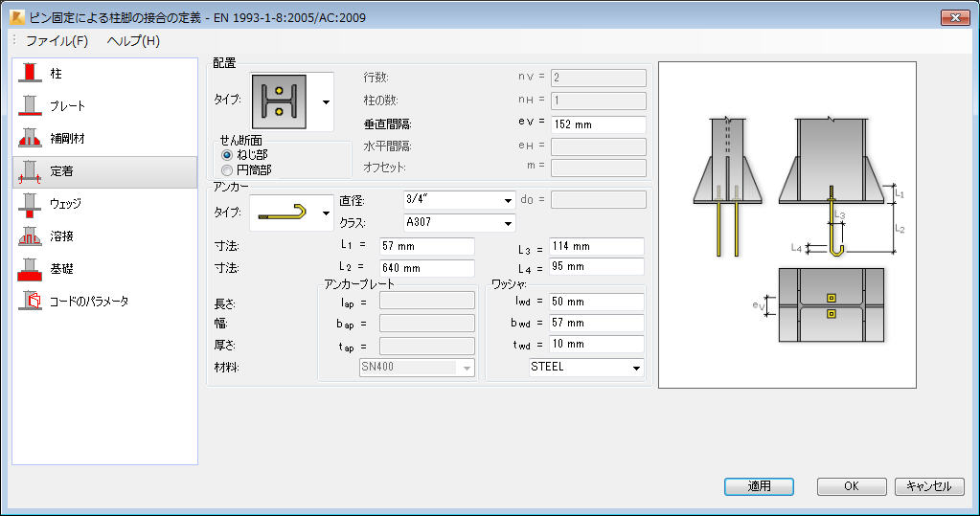Click the OK button
This screenshot has width=980, height=516.
click(x=852, y=486)
